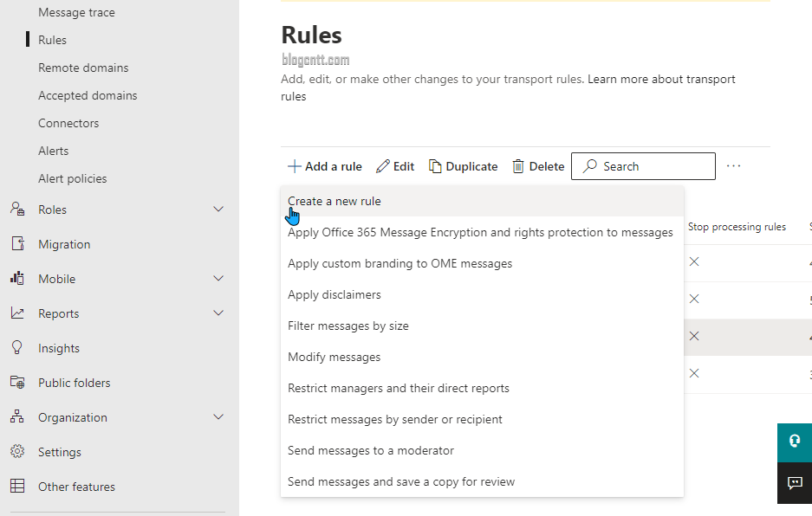This screenshot has height=516, width=812.
Task: Open Alerts in sidebar
Action: [x=54, y=151]
